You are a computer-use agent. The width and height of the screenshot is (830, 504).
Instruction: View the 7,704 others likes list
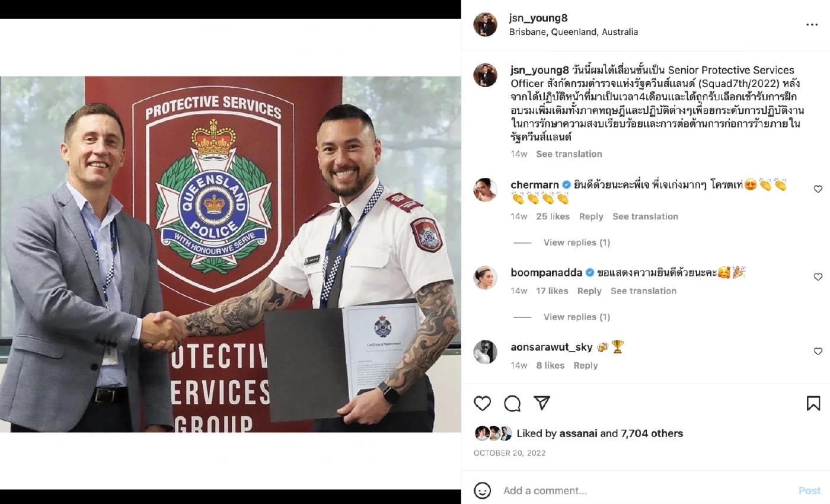652,433
